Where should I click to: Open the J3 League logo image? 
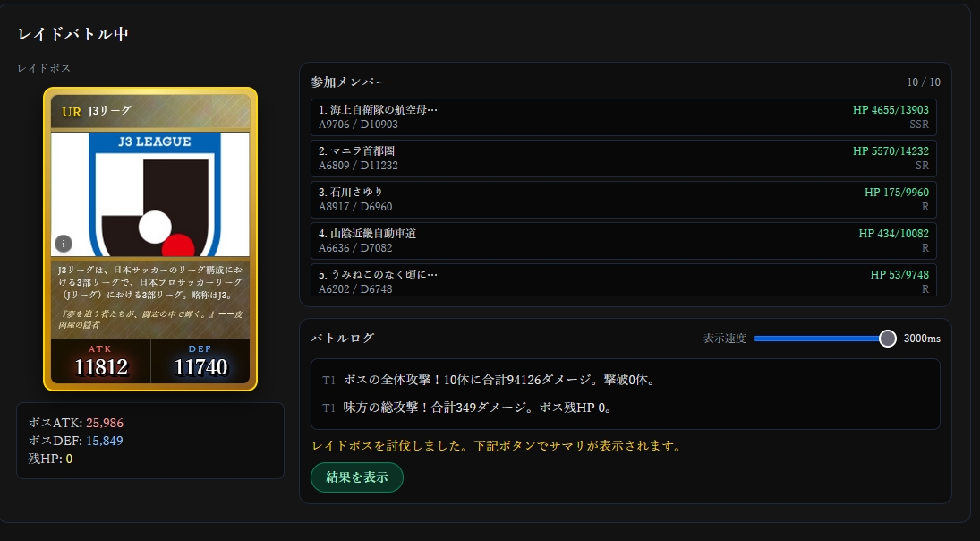150,193
